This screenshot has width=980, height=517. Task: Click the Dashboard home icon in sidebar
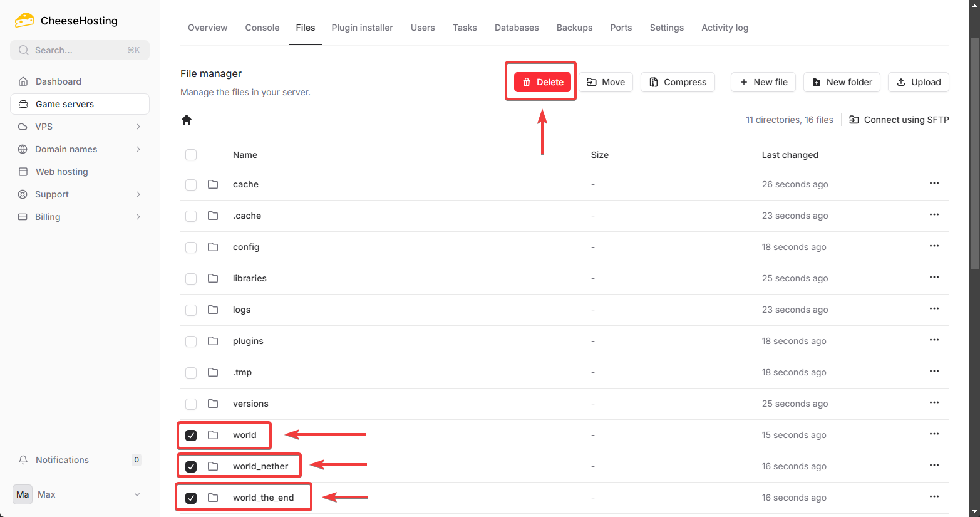[x=23, y=81]
